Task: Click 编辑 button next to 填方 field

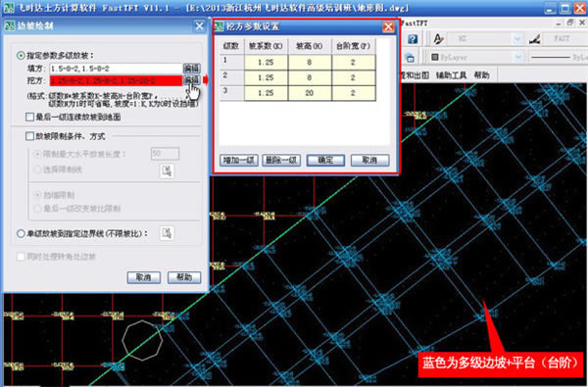Action: coord(191,69)
